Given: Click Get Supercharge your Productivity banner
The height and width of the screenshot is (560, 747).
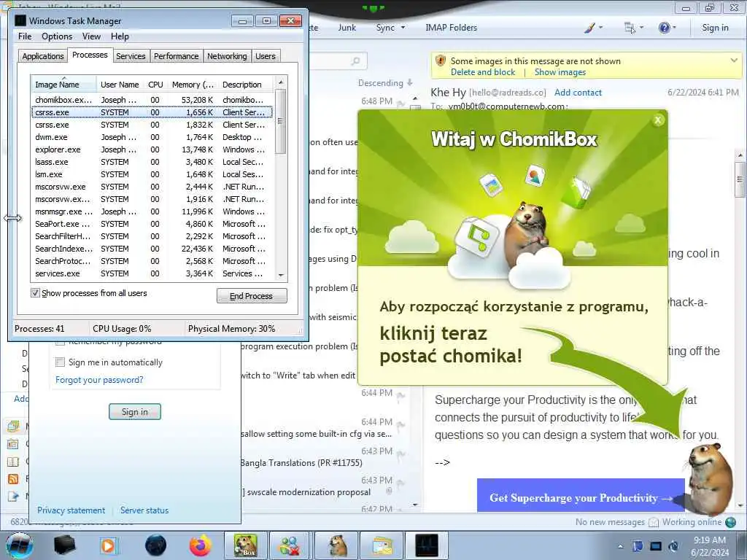Looking at the screenshot, I should click(581, 495).
